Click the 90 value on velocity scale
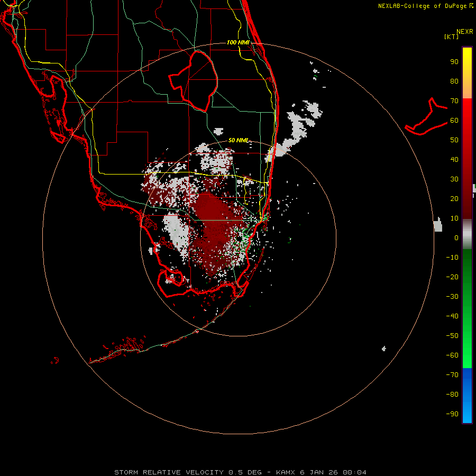Image resolution: width=476 pixels, height=476 pixels. (x=454, y=62)
